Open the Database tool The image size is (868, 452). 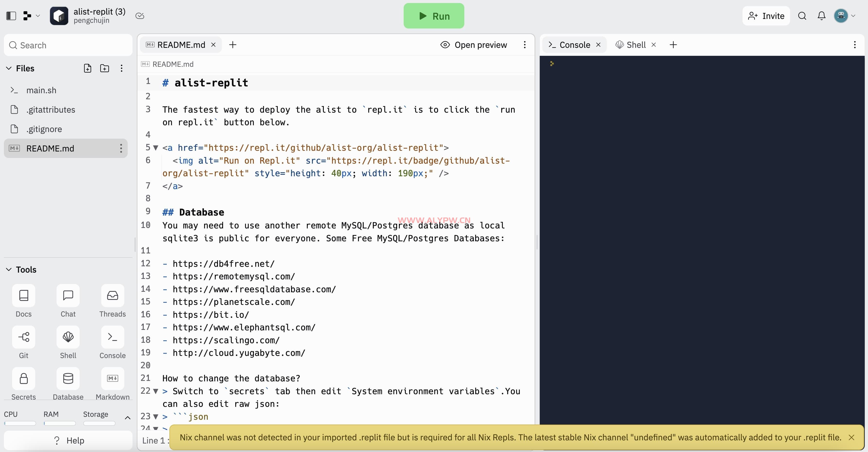(68, 378)
